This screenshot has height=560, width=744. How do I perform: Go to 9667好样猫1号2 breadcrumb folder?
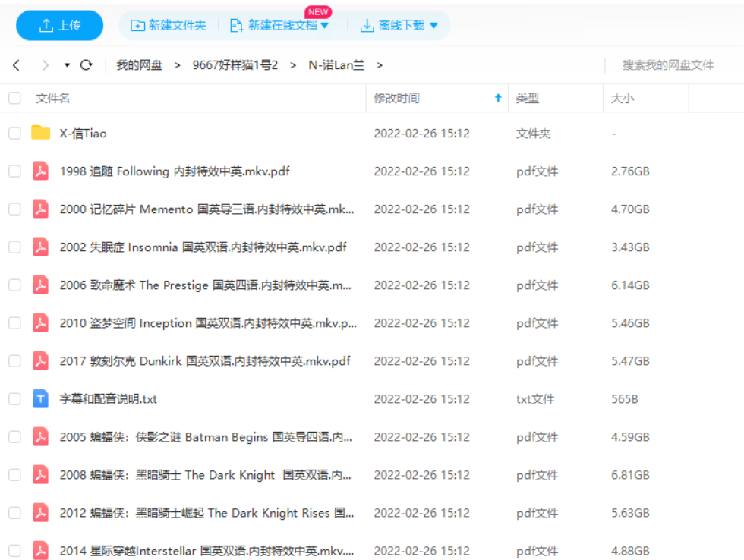tap(235, 65)
